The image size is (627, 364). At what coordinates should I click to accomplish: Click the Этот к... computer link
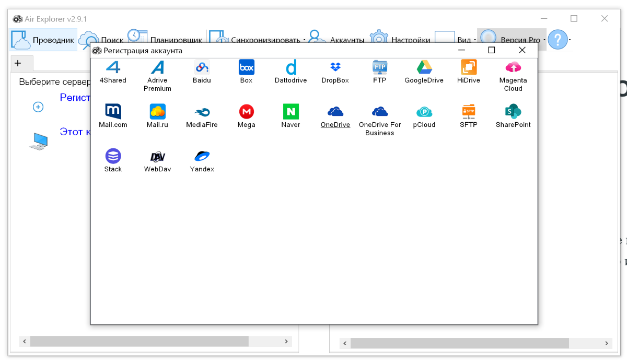[75, 132]
